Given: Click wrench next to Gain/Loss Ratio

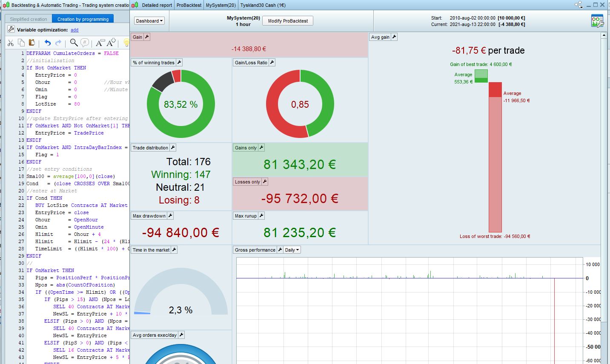Looking at the screenshot, I should (x=272, y=63).
